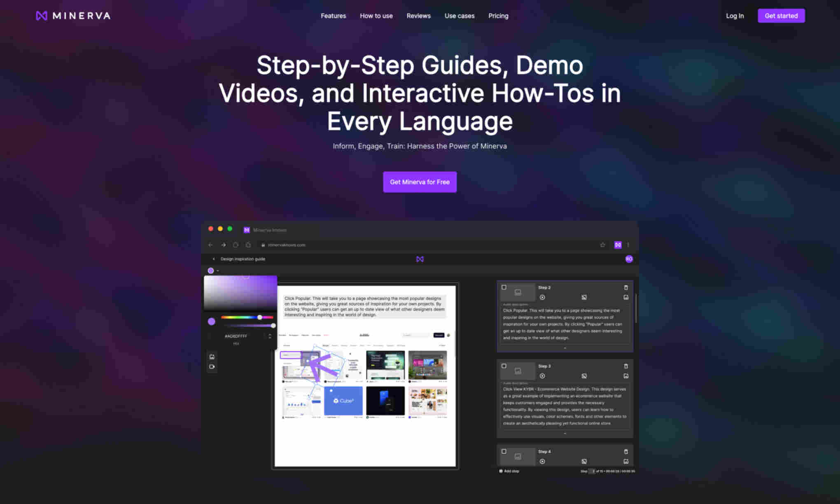
Task: Go back using the browser back arrow
Action: point(210,245)
